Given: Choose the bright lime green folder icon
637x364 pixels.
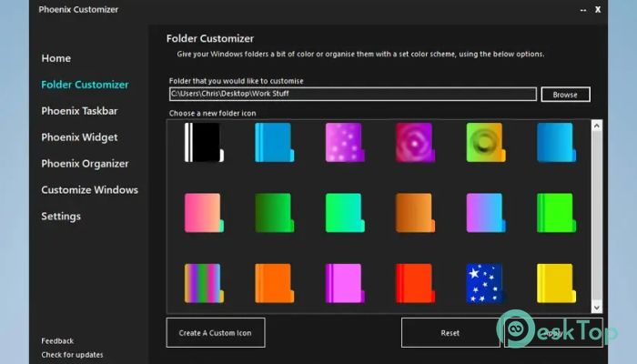Looking at the screenshot, I should coord(556,212).
